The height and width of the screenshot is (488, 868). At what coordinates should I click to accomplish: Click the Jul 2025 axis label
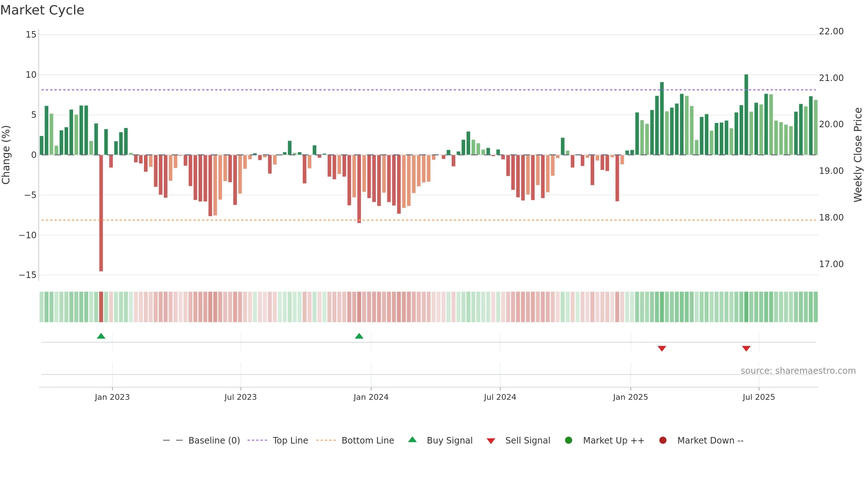pos(759,397)
